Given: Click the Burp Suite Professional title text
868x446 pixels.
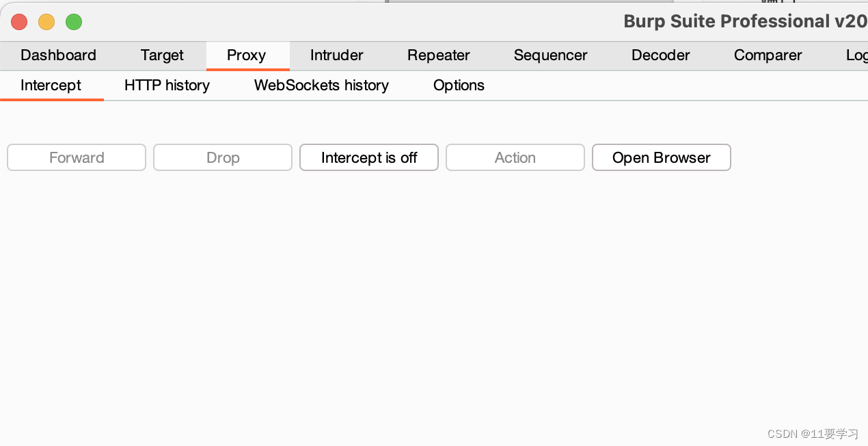Looking at the screenshot, I should coord(746,21).
